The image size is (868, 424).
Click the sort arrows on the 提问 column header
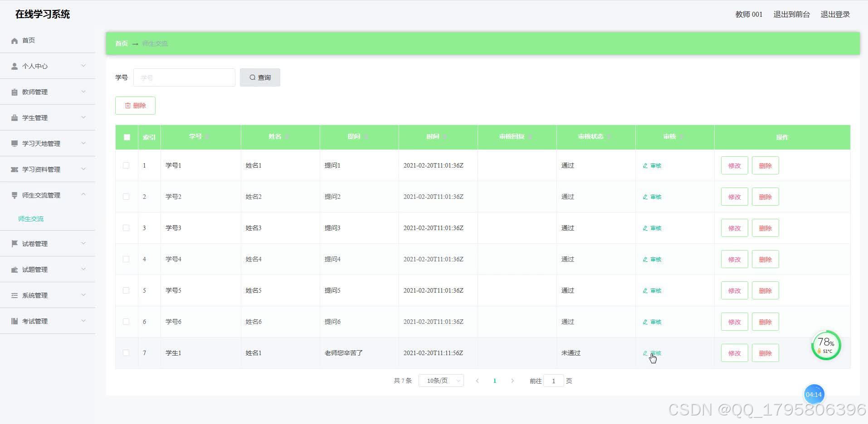[x=366, y=137]
